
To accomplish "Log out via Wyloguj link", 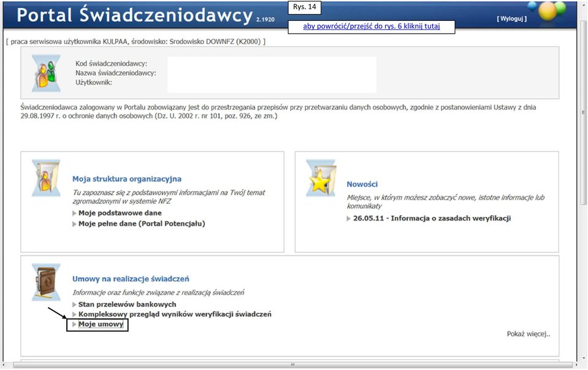I will [x=512, y=18].
